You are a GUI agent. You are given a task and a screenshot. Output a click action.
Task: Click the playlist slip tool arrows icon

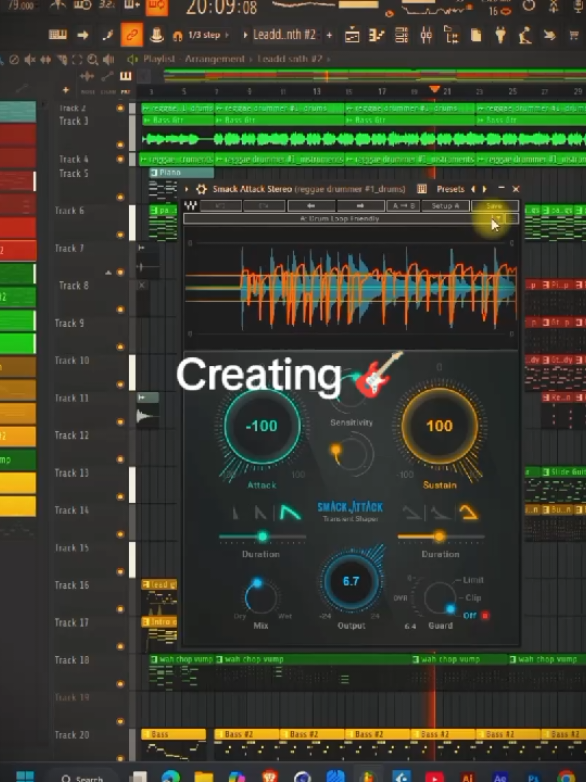pyautogui.click(x=45, y=60)
